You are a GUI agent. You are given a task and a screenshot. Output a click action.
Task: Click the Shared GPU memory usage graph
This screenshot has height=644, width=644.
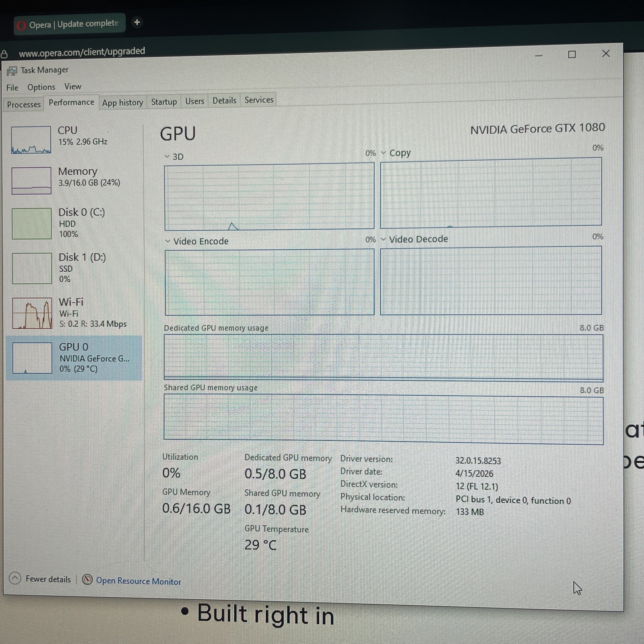[x=384, y=419]
